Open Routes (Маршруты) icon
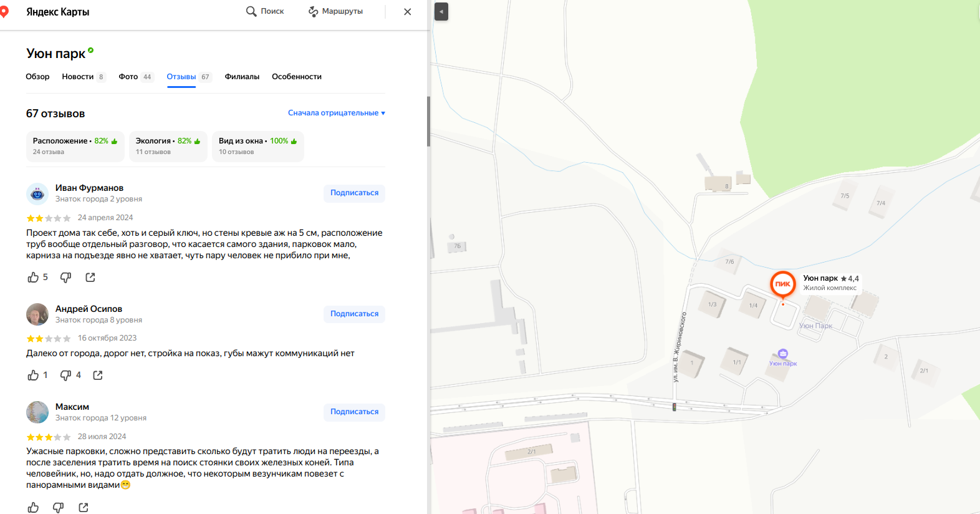980x514 pixels. (314, 11)
